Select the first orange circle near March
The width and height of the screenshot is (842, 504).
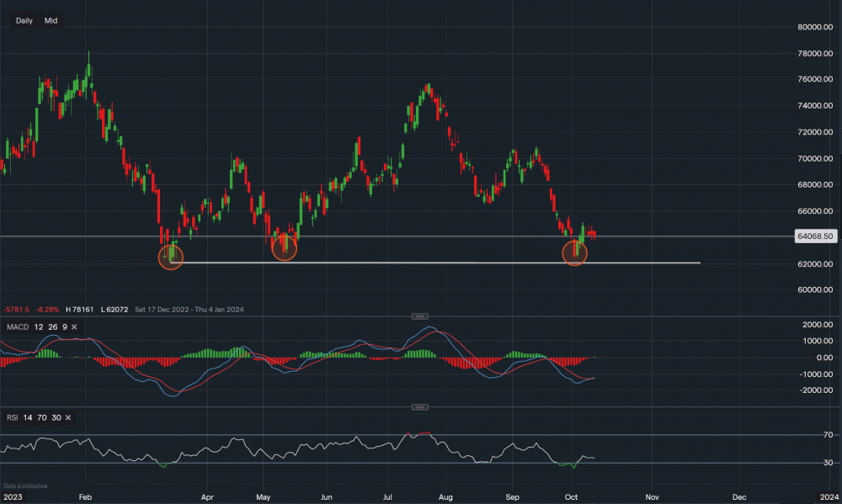(170, 257)
